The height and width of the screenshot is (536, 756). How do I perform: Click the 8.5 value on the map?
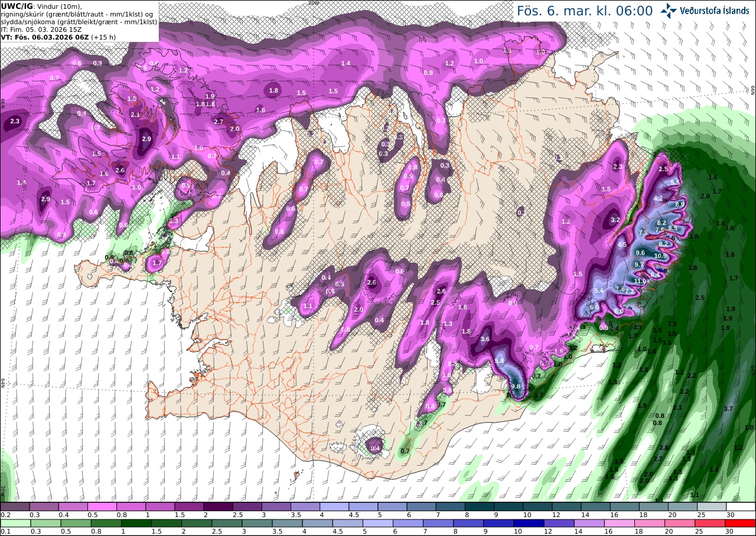(673, 228)
